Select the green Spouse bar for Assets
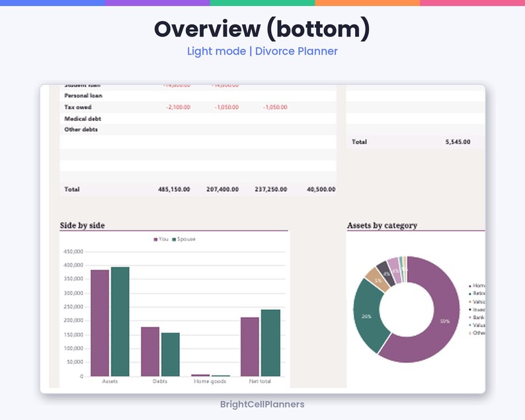Viewport: 525px width, 420px height. (120, 321)
